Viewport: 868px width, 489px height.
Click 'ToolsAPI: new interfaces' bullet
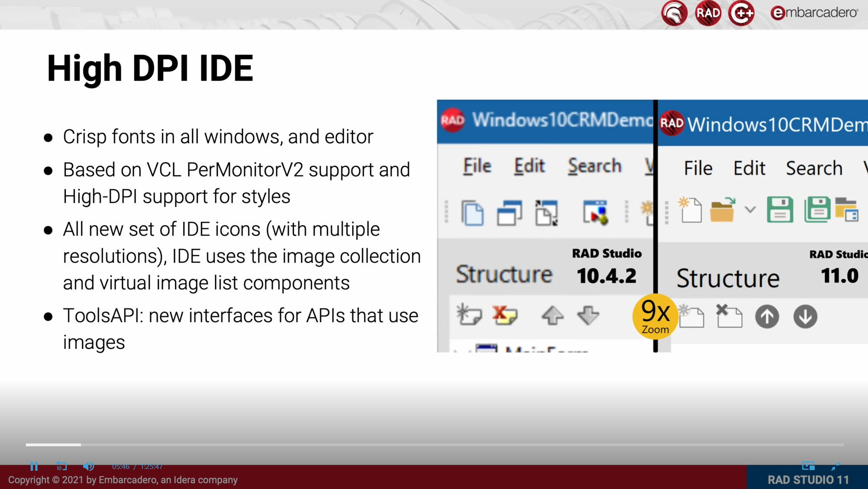point(240,329)
